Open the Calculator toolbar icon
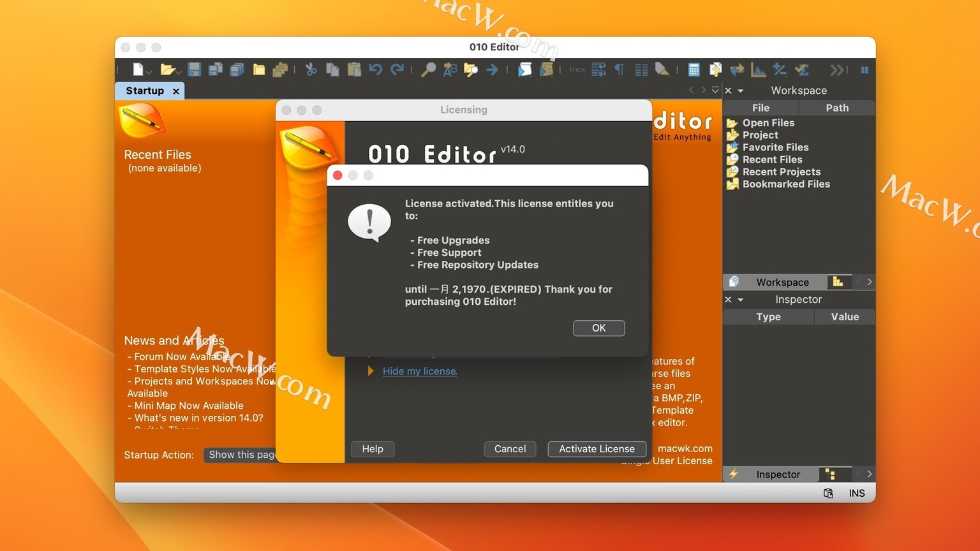The height and width of the screenshot is (551, 980). pyautogui.click(x=694, y=70)
